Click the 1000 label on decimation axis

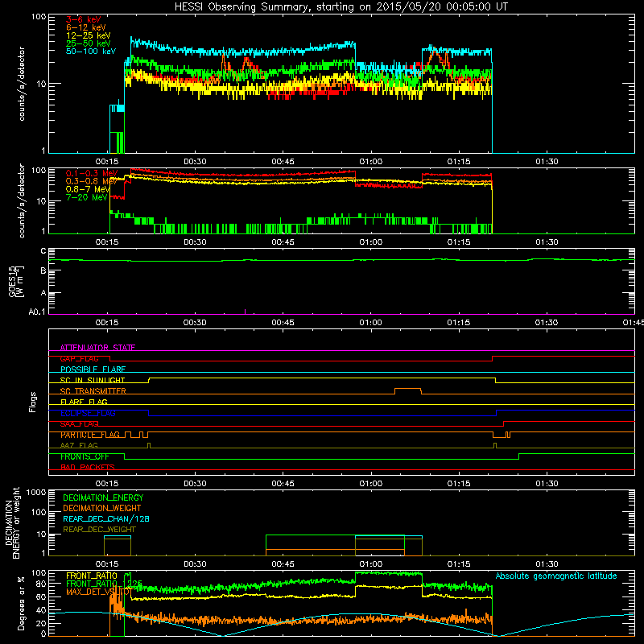36,492
